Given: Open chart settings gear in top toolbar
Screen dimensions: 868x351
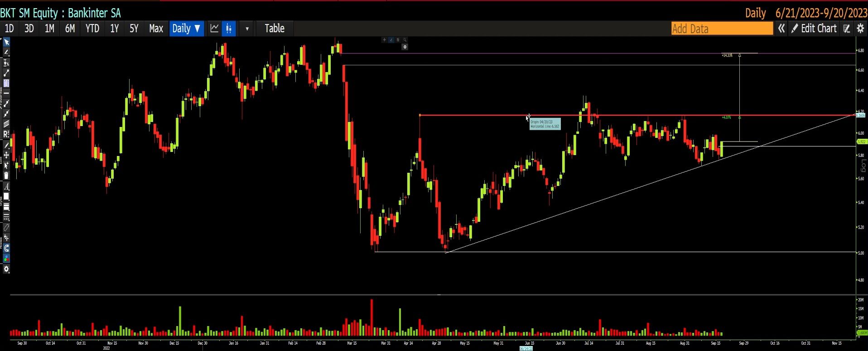Looking at the screenshot, I should 860,29.
